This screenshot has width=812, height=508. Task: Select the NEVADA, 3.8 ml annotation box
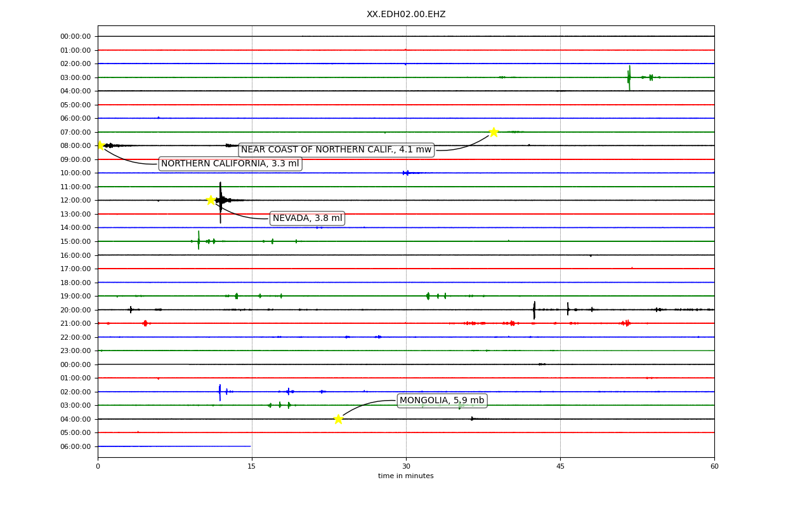pos(308,218)
